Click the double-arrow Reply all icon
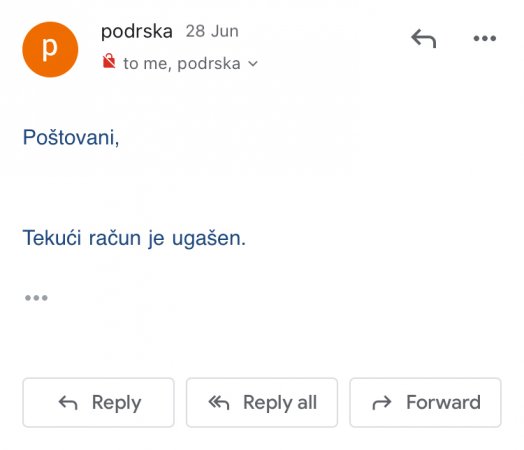This screenshot has width=524, height=450. (219, 403)
